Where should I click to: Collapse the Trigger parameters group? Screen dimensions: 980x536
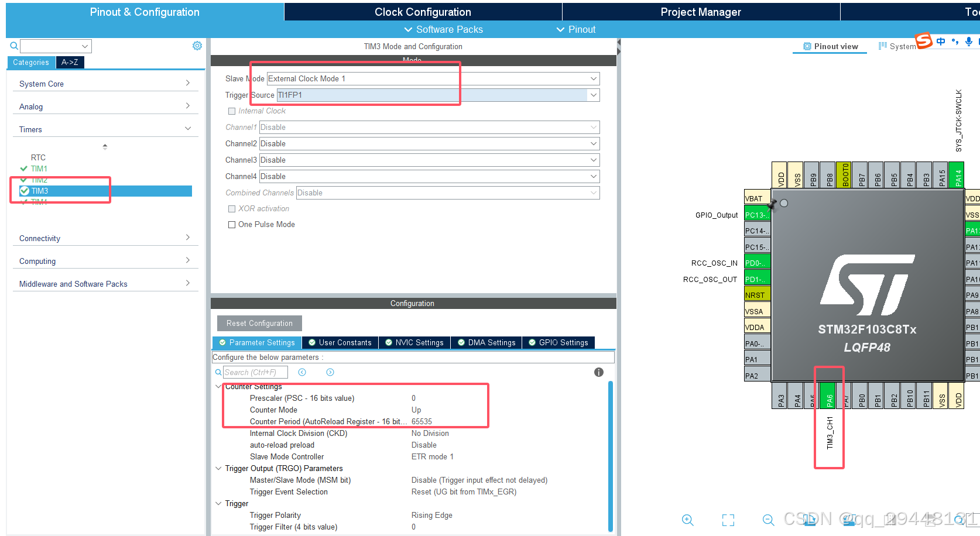click(x=218, y=503)
